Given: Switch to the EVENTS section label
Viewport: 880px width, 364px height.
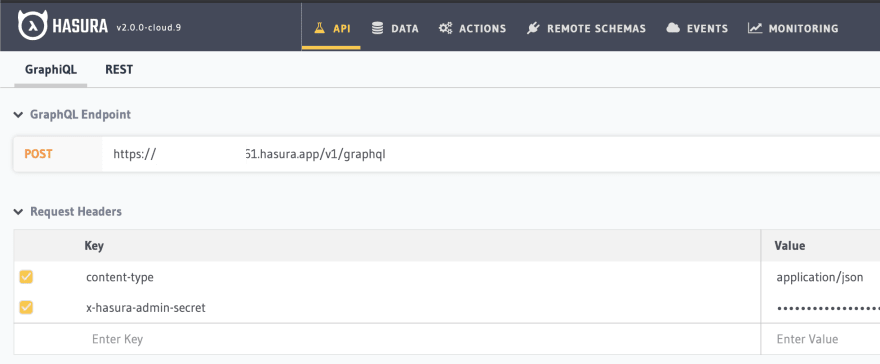Looking at the screenshot, I should pos(707,29).
